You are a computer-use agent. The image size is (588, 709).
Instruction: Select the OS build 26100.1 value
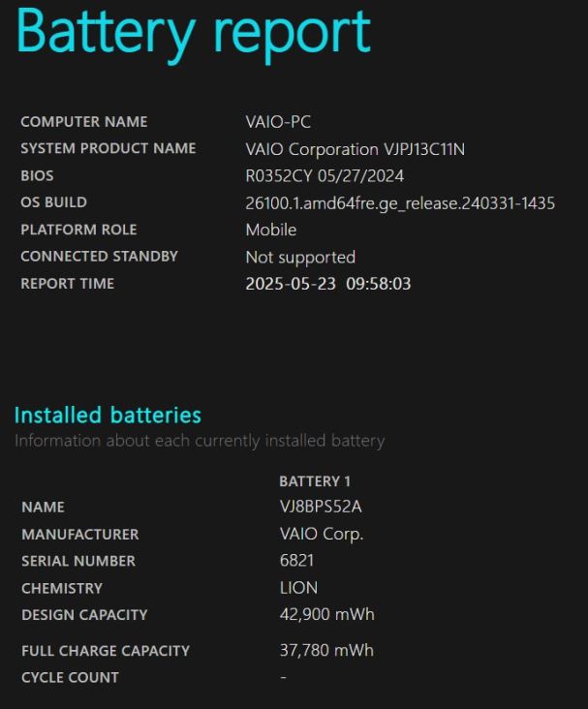[400, 203]
